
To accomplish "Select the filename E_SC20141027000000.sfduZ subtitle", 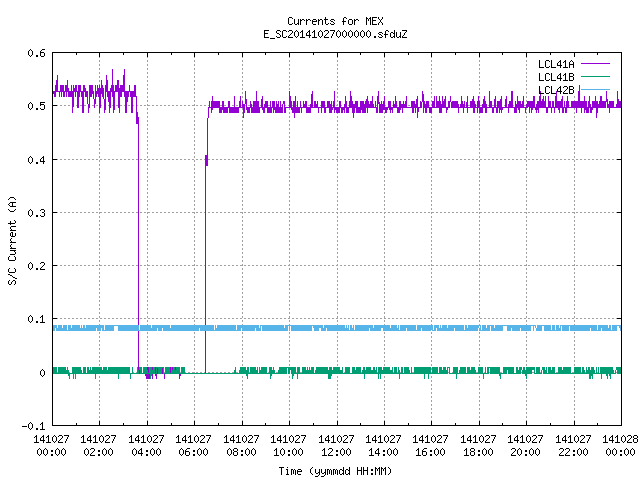I will (x=335, y=34).
